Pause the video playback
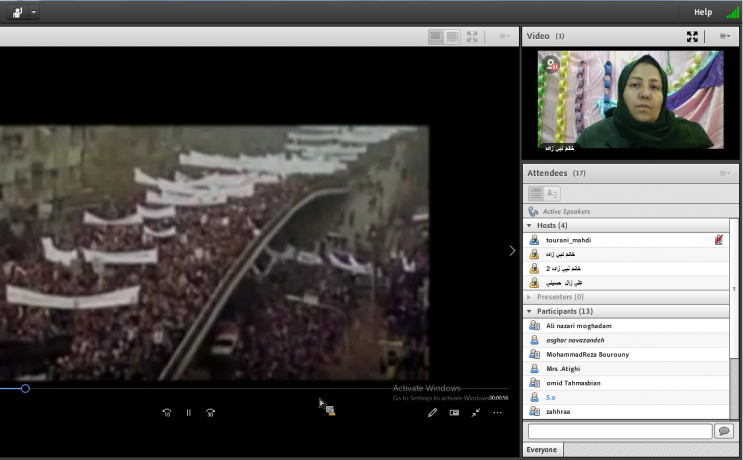This screenshot has height=460, width=743. 188,412
